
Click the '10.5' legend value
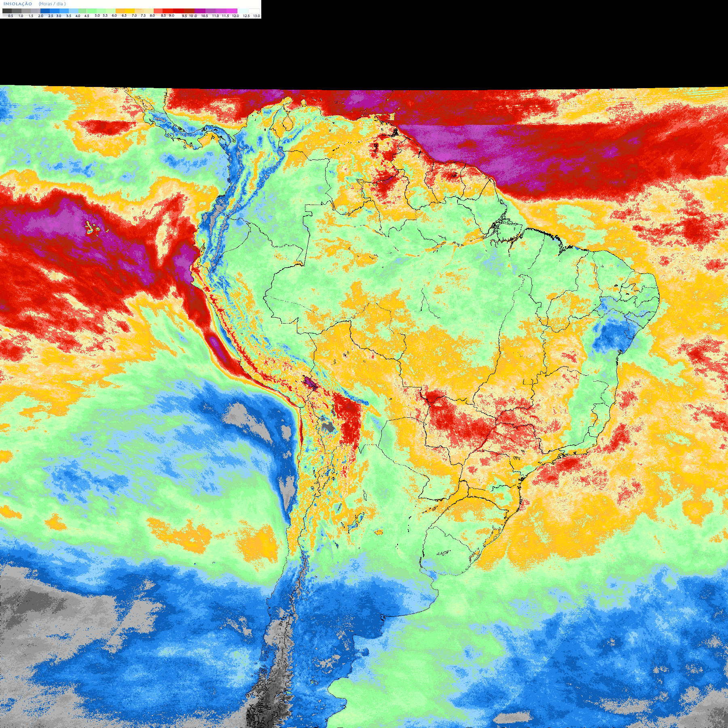pos(205,16)
